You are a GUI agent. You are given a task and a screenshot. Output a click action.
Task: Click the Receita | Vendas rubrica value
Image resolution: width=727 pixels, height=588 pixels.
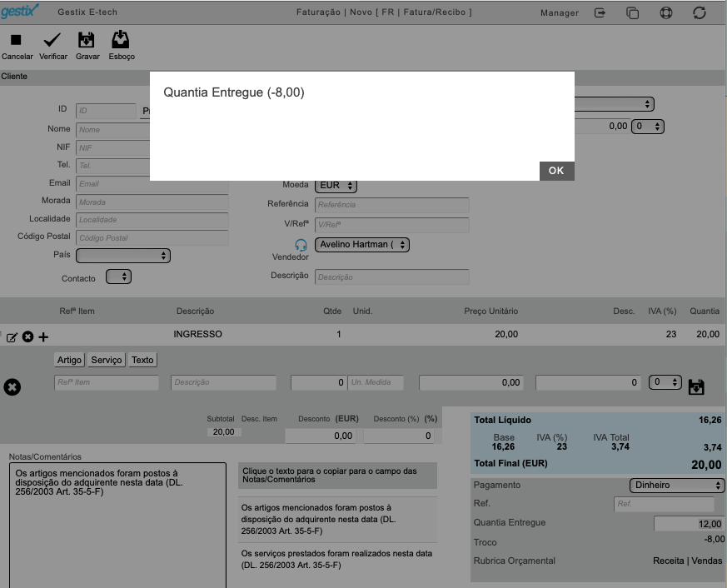click(687, 561)
